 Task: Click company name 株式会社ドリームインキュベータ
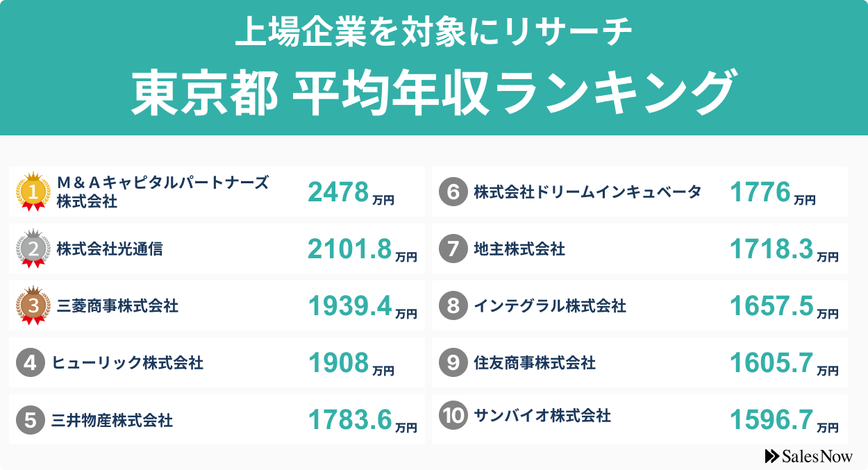pos(587,192)
